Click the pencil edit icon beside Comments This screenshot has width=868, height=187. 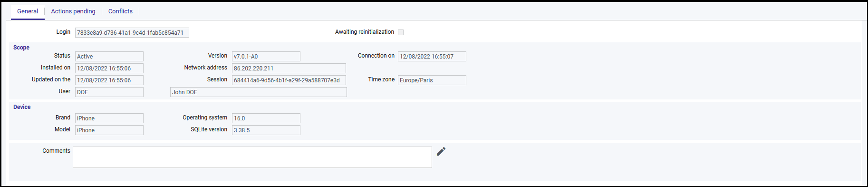pos(441,151)
